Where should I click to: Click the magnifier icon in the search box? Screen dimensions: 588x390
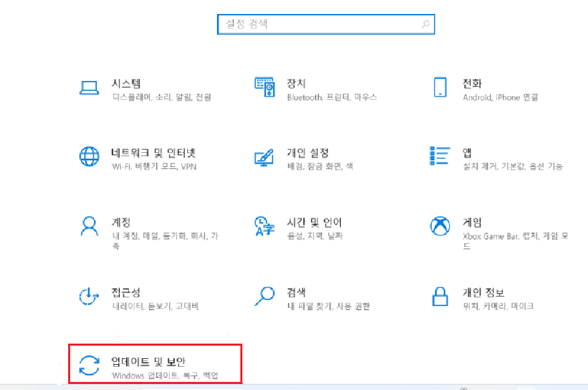tap(425, 24)
